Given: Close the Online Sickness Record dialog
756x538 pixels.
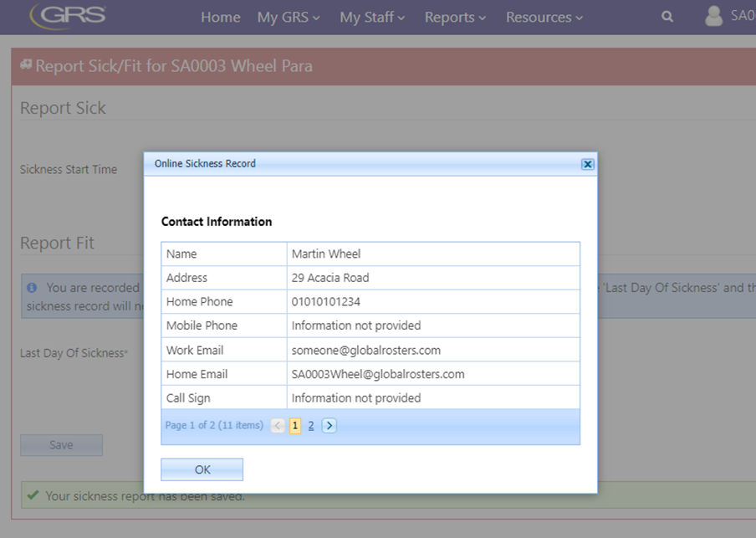Looking at the screenshot, I should [587, 164].
